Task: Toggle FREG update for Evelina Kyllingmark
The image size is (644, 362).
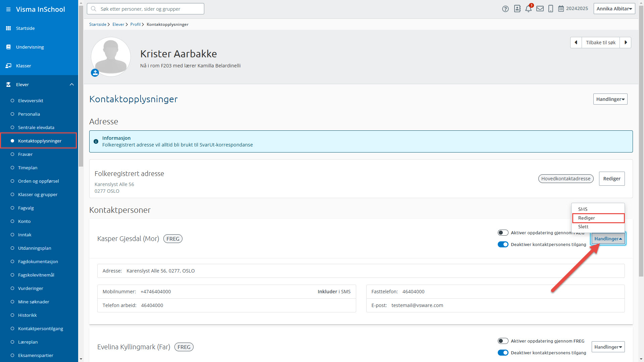Action: click(x=503, y=341)
